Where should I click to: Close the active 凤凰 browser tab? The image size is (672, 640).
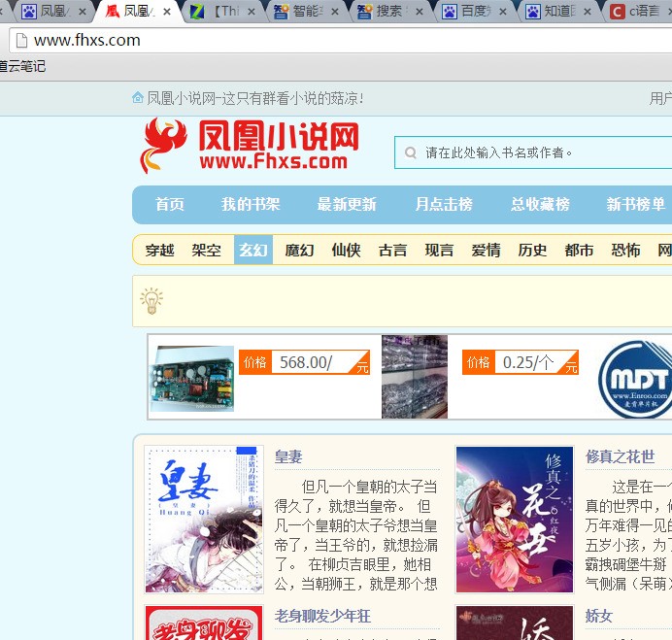tap(169, 12)
